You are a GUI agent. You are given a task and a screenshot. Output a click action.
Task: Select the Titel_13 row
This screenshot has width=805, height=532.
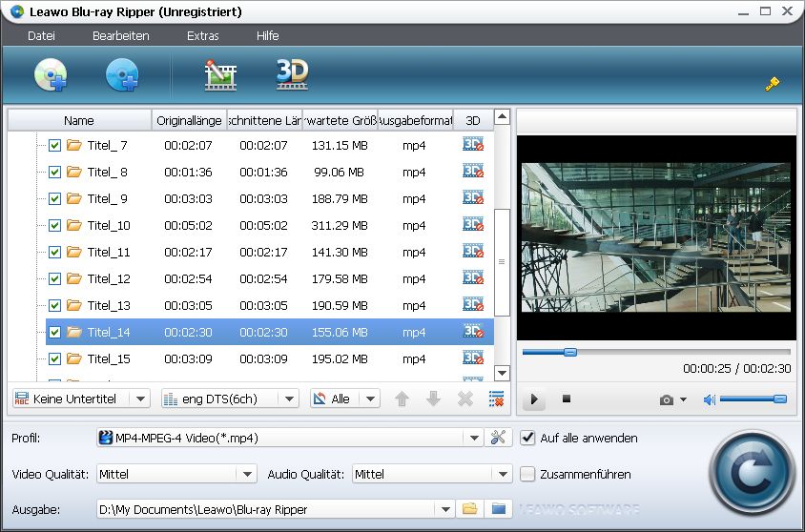tap(270, 305)
